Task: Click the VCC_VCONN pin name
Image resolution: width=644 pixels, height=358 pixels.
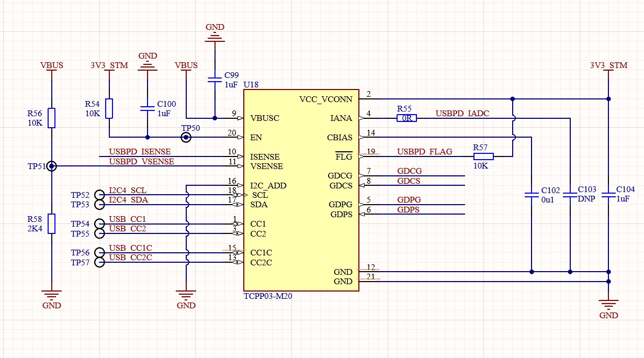Action: click(326, 99)
